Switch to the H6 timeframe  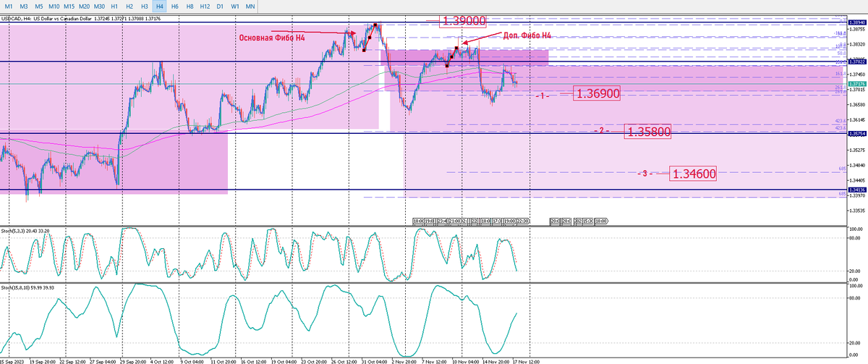pyautogui.click(x=175, y=6)
